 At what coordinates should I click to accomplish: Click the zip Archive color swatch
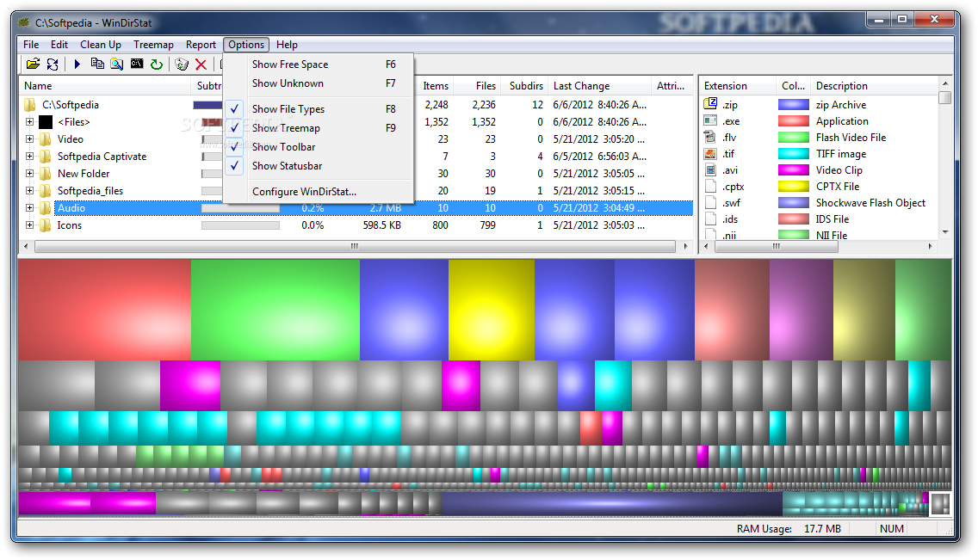tap(794, 104)
